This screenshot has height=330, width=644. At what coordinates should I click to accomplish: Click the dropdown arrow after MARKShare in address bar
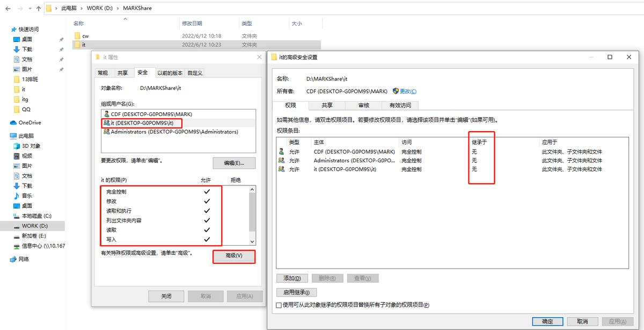point(158,8)
